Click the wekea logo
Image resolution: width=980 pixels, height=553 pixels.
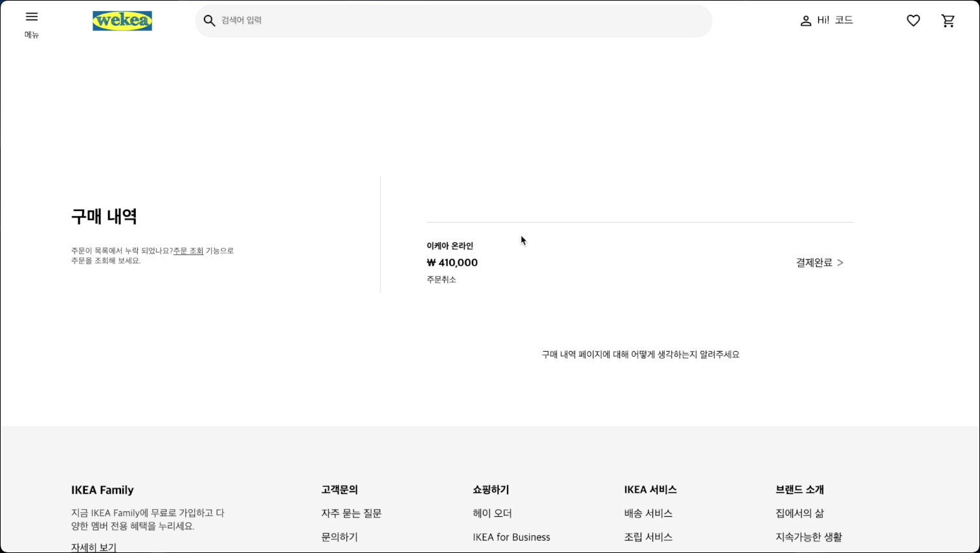[x=122, y=20]
